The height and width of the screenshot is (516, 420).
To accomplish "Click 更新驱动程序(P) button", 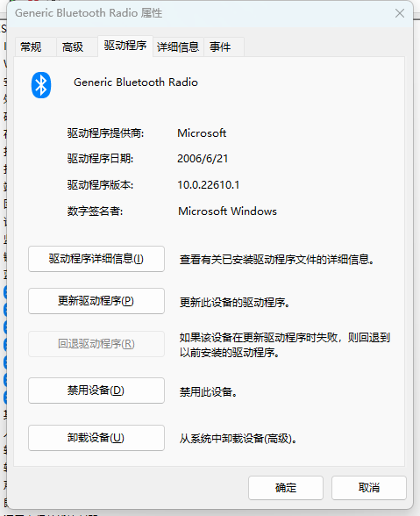I will coord(96,301).
